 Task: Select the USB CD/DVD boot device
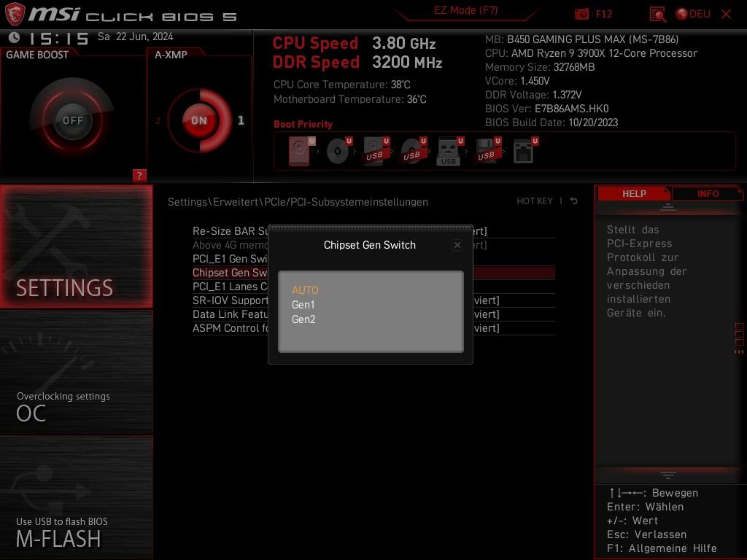[x=413, y=151]
